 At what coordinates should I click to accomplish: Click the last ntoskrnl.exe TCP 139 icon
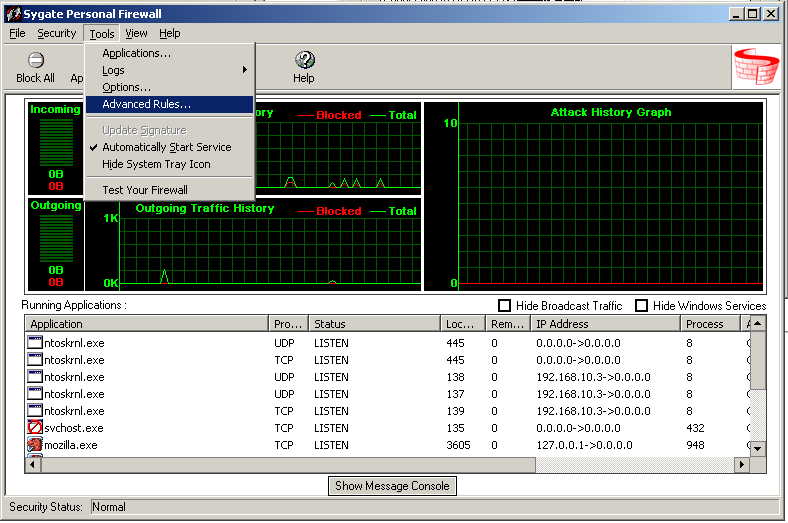coord(35,411)
